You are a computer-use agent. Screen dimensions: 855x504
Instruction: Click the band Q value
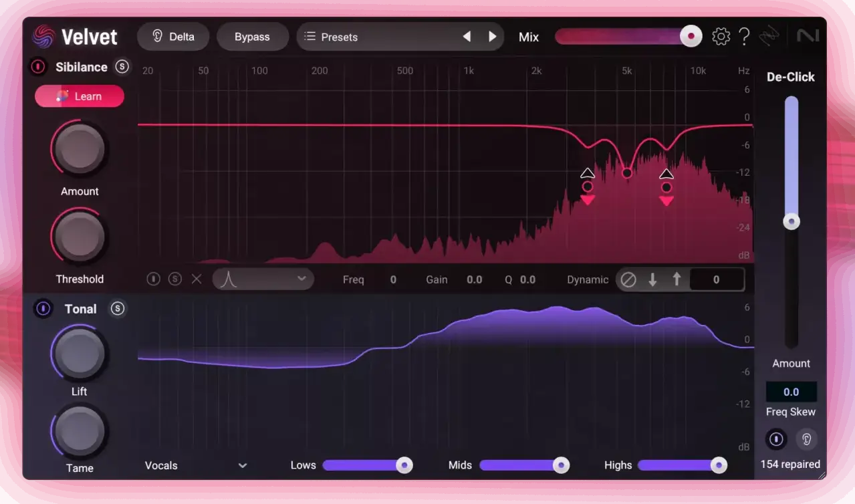coord(528,279)
